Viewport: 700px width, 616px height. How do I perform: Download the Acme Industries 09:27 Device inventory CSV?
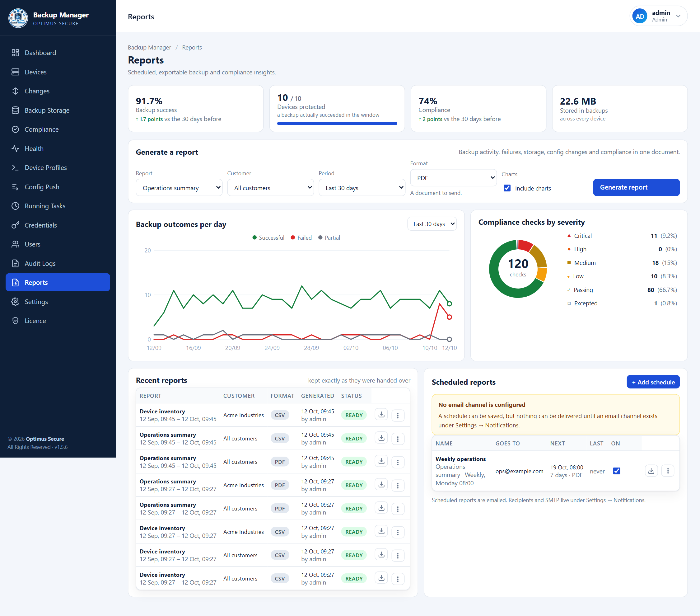click(381, 531)
